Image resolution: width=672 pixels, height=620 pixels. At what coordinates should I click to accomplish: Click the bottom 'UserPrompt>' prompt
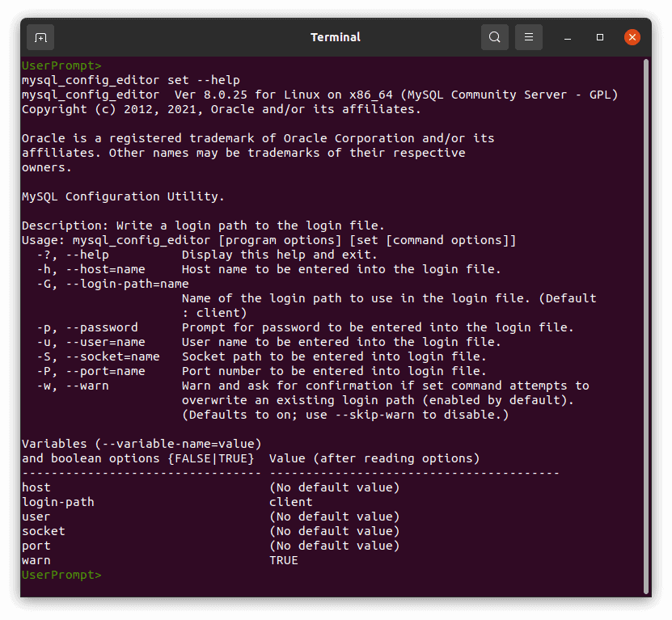pos(61,575)
